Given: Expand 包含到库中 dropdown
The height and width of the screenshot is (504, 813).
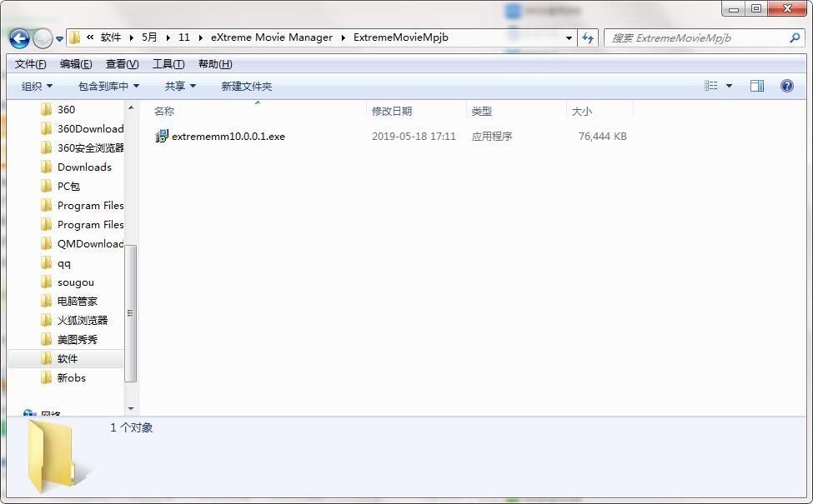Looking at the screenshot, I should (109, 86).
